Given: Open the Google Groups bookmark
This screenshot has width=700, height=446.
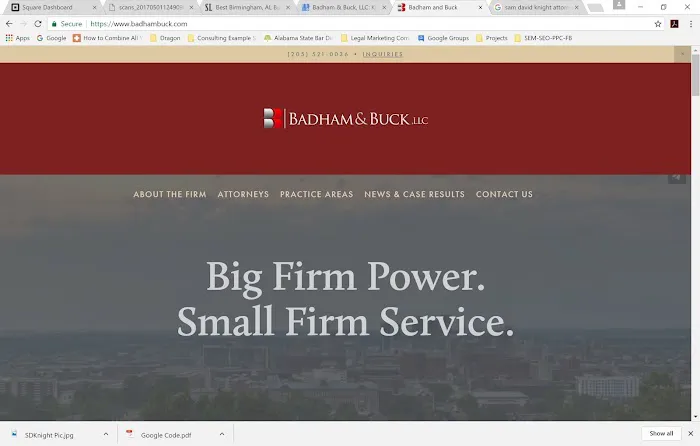Looking at the screenshot, I should point(443,38).
